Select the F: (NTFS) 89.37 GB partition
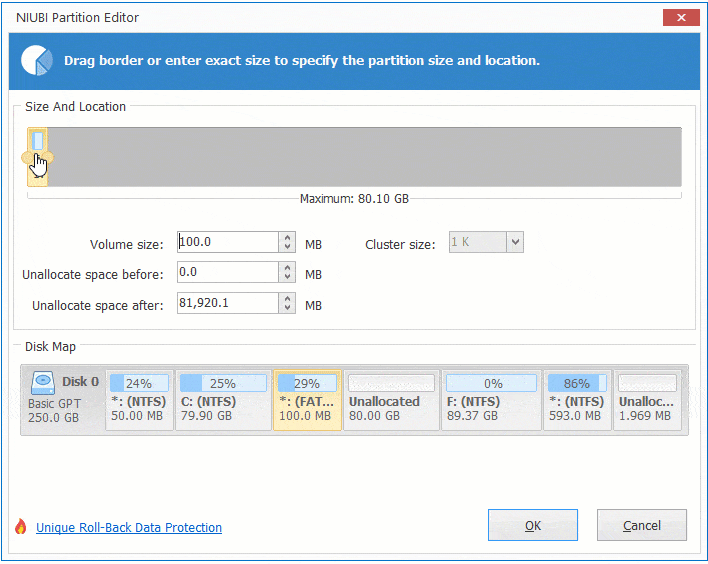708x564 pixels. 490,400
